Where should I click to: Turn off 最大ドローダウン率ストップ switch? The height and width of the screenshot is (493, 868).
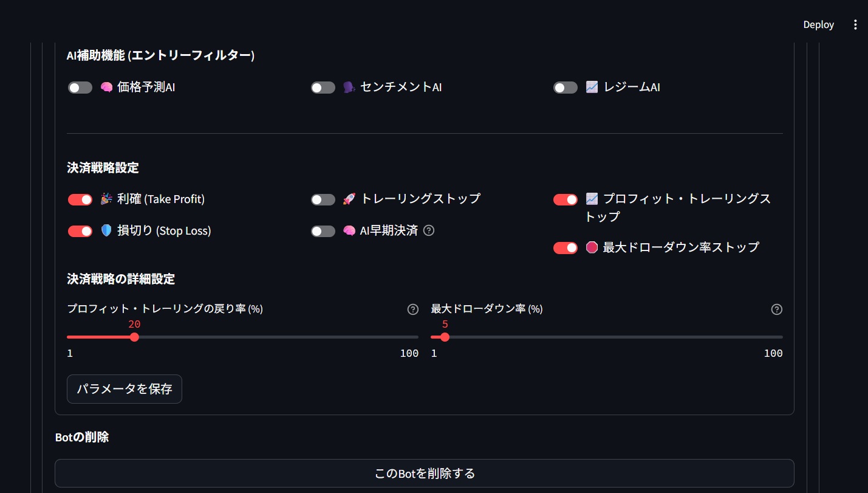point(566,247)
